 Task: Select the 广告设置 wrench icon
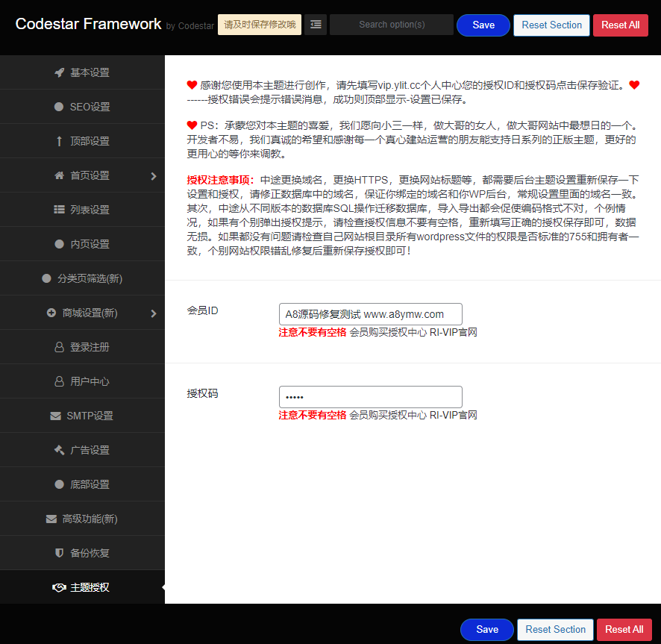pos(60,449)
